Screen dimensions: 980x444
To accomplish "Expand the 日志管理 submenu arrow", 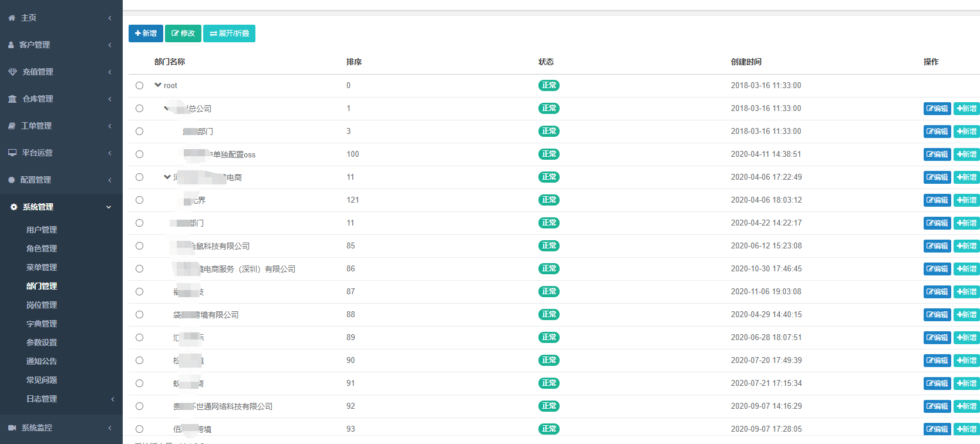I will pos(112,399).
